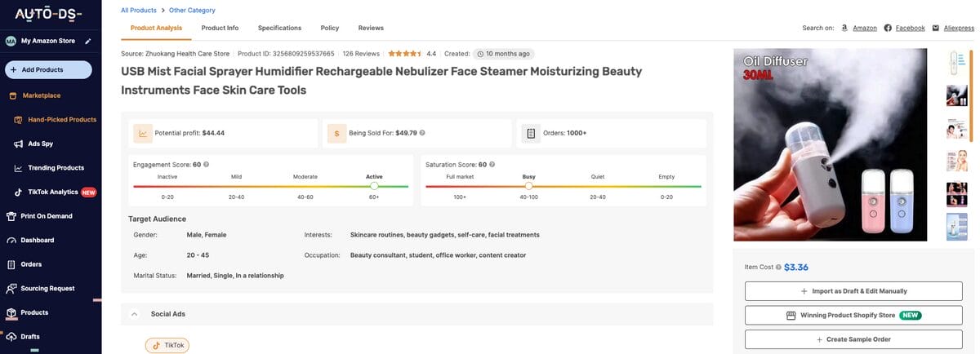Click Create Sample Order button

pyautogui.click(x=853, y=339)
